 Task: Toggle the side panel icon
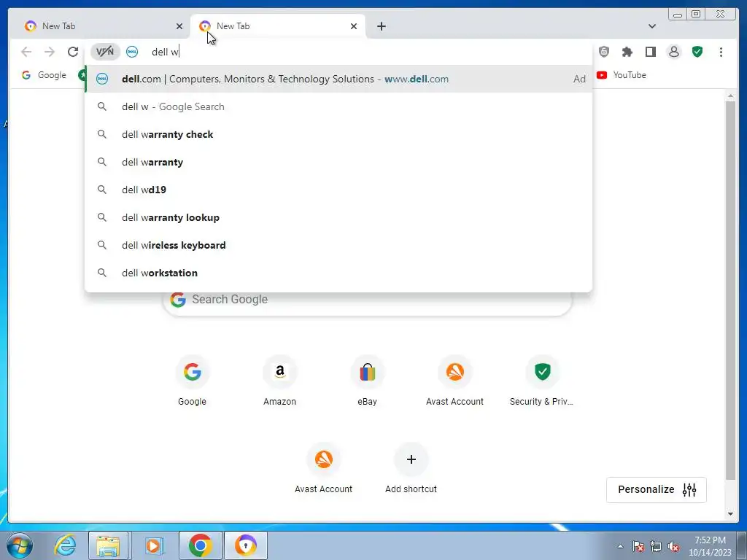click(650, 52)
